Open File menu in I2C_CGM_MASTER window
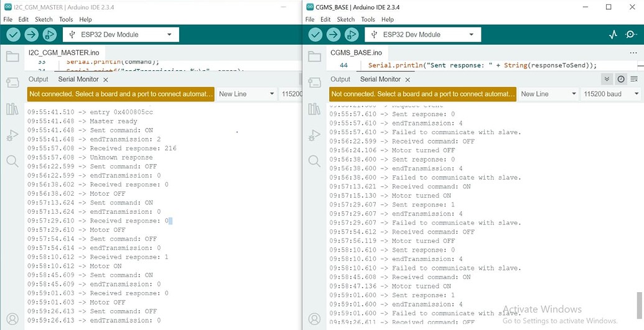This screenshot has height=330, width=644. 8,19
